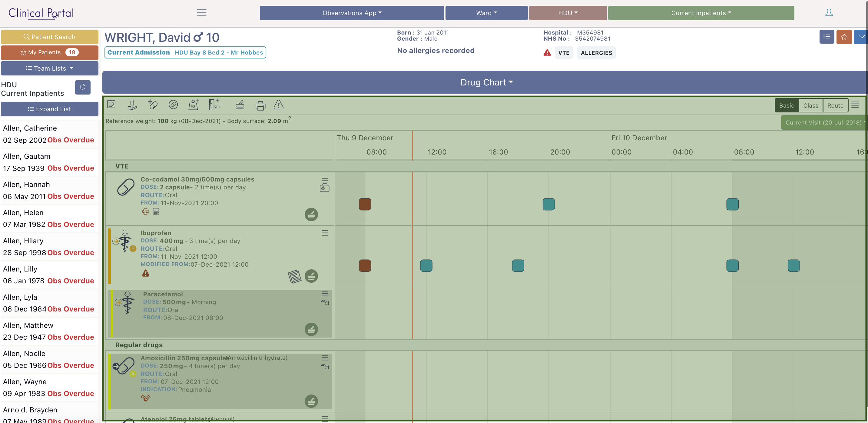Click the hand holding pill icon
Screen dimensions: 868x423
pyautogui.click(x=132, y=105)
